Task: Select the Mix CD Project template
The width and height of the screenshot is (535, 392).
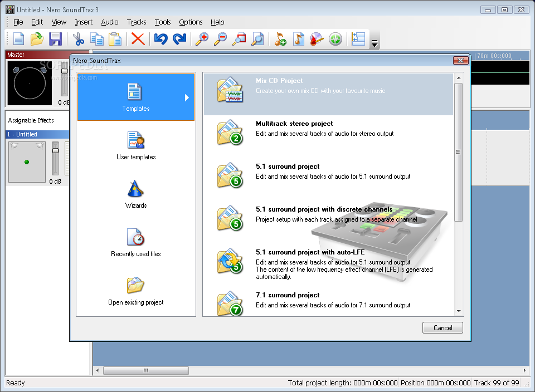Action: 328,95
